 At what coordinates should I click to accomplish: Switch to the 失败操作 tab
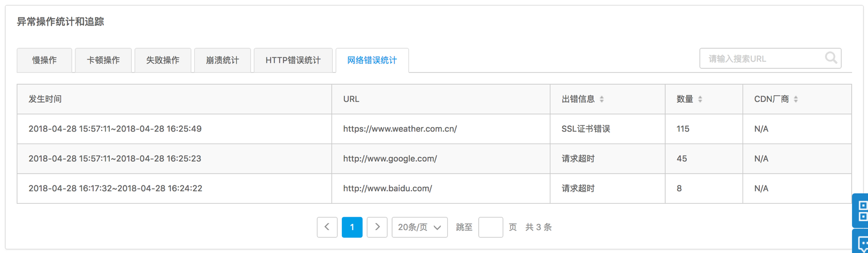163,60
